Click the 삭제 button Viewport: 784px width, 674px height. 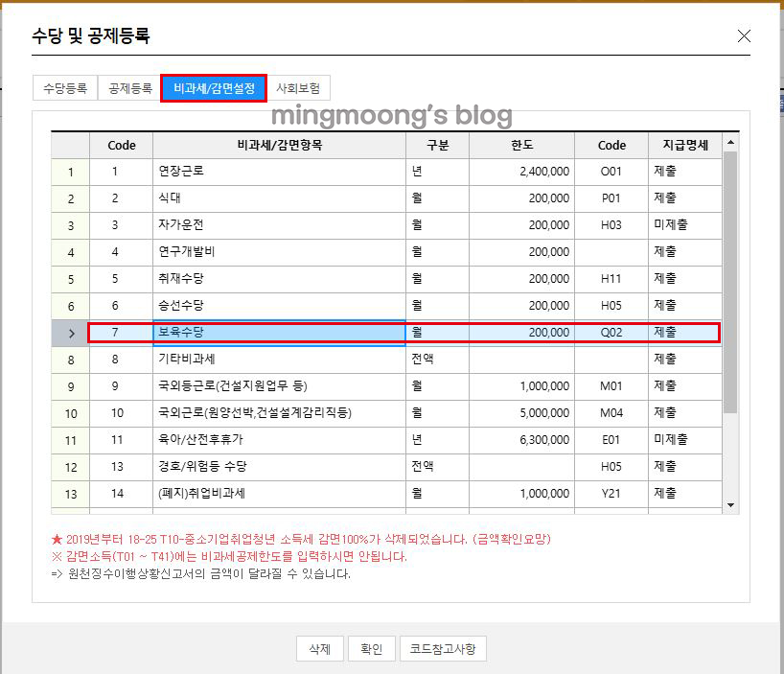(x=320, y=648)
